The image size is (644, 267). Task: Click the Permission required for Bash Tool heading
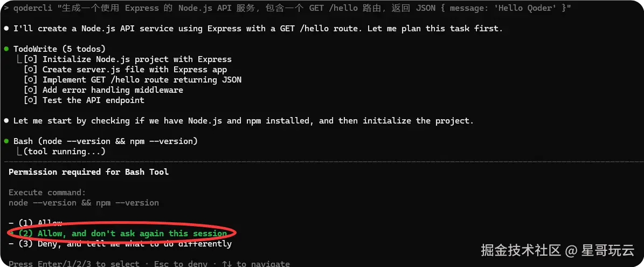click(x=89, y=172)
